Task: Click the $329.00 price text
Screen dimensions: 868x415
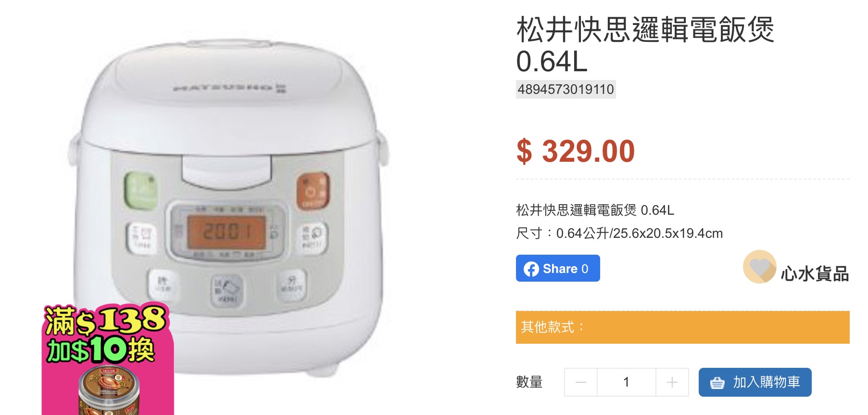Action: click(576, 151)
